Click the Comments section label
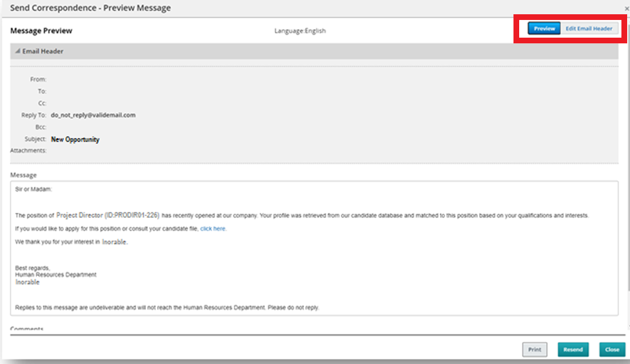Image resolution: width=630 pixels, height=364 pixels. (27, 329)
